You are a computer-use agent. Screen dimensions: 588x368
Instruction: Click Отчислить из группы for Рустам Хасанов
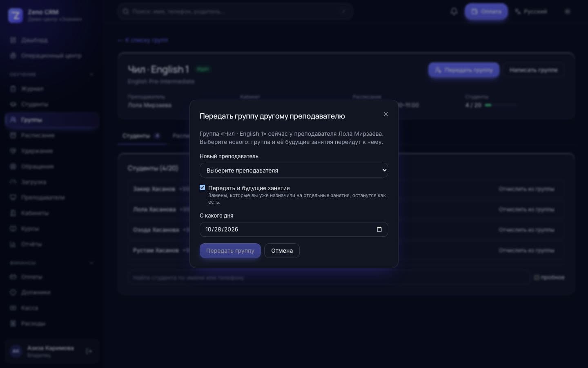tap(526, 250)
